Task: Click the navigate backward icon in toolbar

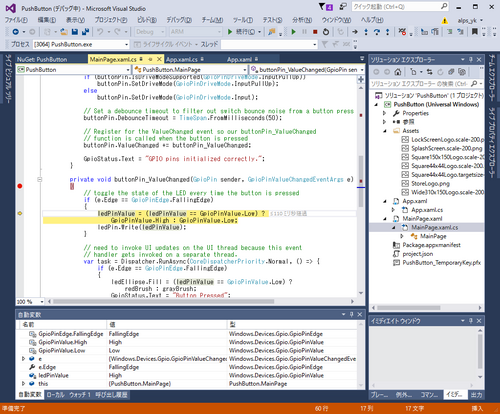Action: click(15, 32)
